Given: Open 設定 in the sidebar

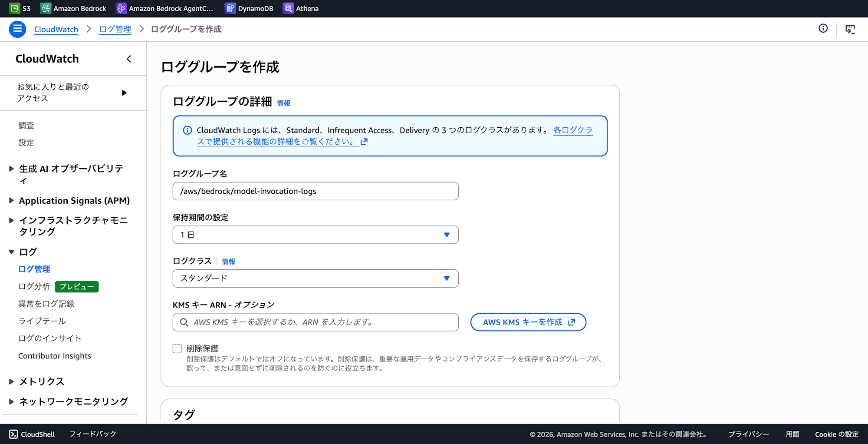Looking at the screenshot, I should pos(26,143).
